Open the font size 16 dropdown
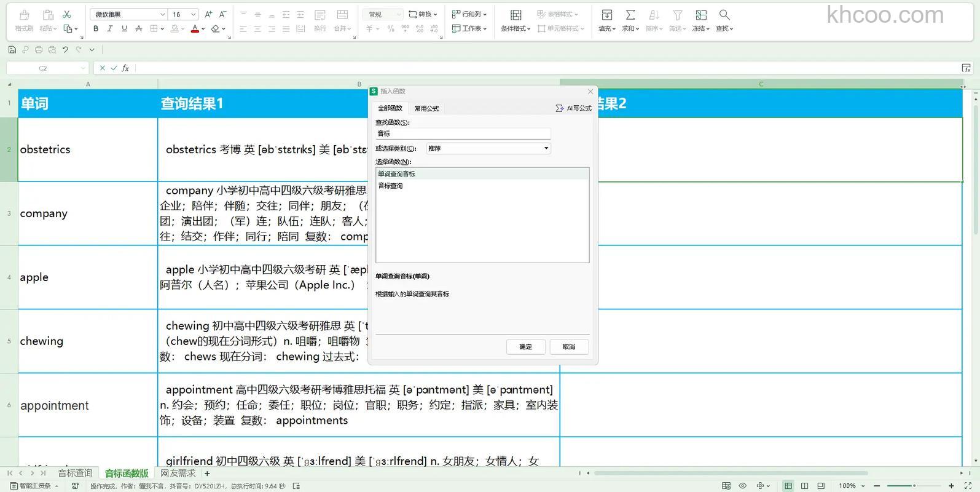The width and height of the screenshot is (980, 492). tap(193, 14)
